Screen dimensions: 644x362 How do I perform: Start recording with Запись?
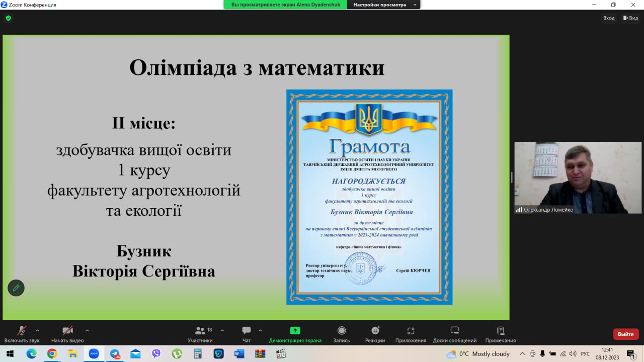click(x=342, y=334)
